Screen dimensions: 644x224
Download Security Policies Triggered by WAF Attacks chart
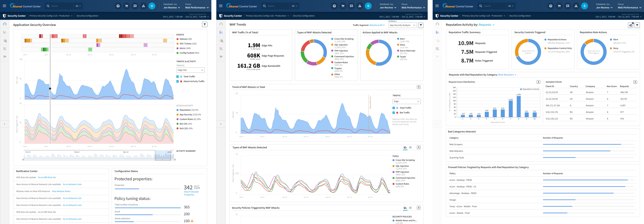419,208
